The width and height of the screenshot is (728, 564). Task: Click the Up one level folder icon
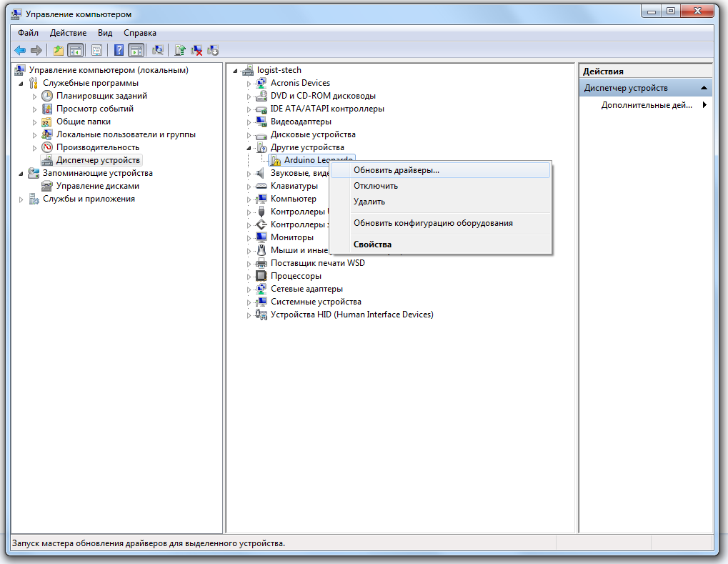click(x=59, y=50)
